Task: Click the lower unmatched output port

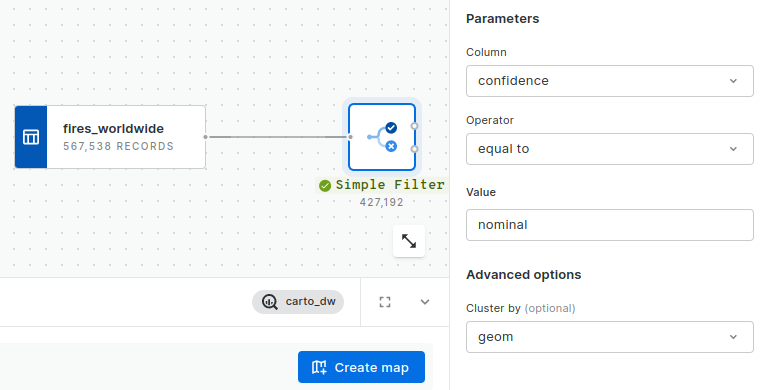Action: pos(414,149)
